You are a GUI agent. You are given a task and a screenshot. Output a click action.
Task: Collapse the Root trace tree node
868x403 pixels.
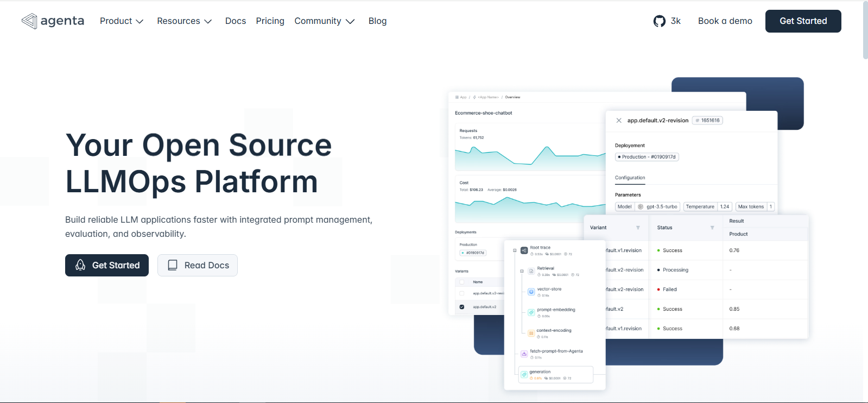coord(515,250)
